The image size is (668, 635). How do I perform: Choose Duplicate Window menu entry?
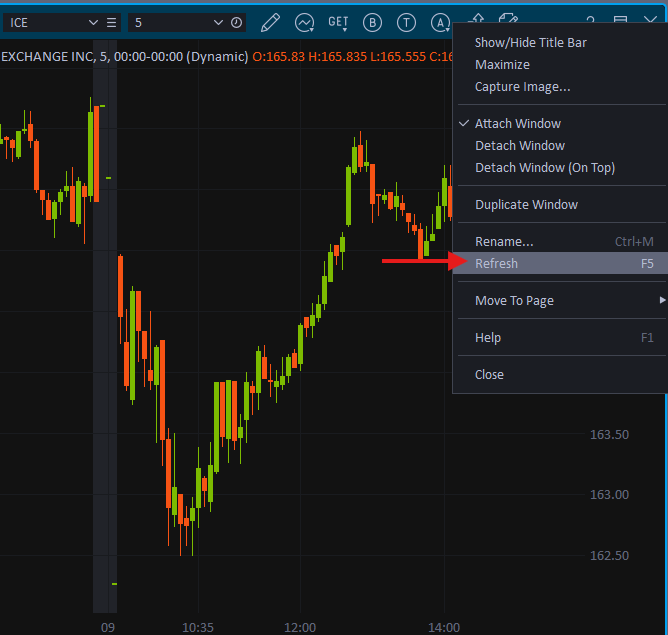[526, 205]
